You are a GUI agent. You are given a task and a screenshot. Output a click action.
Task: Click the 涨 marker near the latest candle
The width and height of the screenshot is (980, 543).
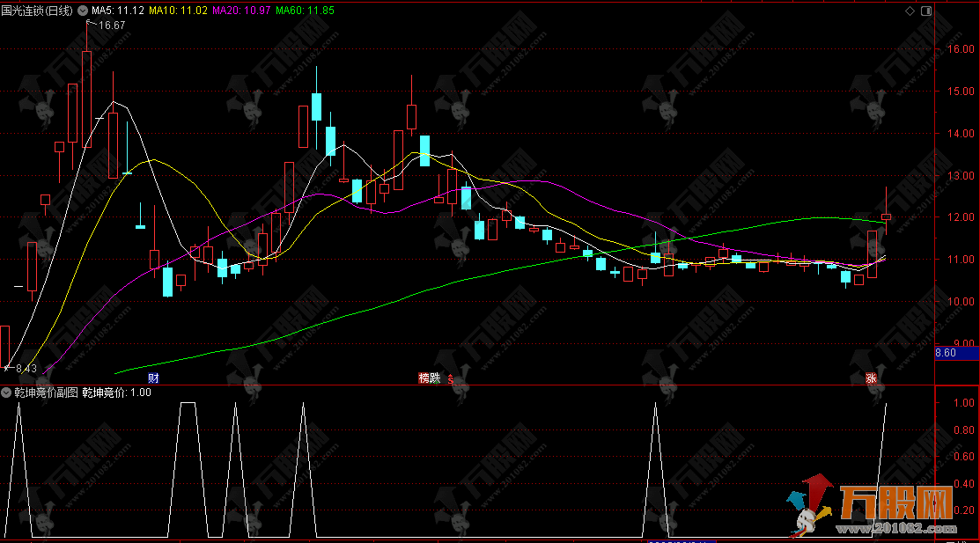(x=871, y=378)
